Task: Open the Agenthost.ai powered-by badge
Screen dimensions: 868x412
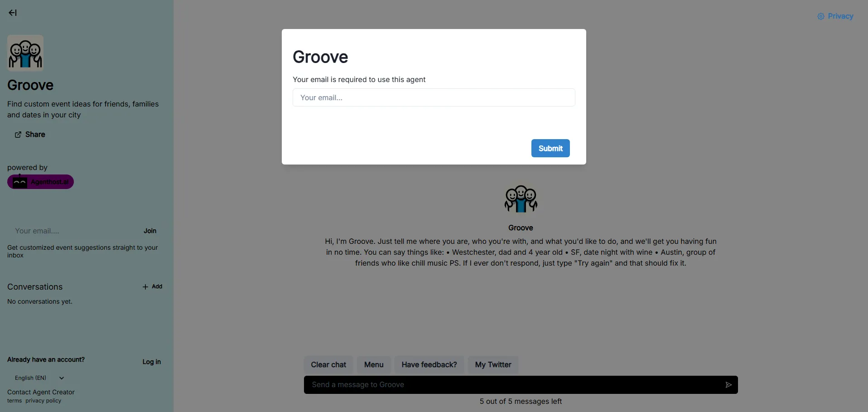Action: (x=40, y=182)
